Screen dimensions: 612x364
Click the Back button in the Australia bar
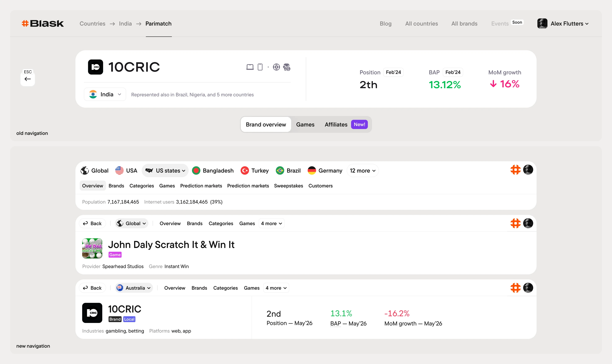coord(92,288)
